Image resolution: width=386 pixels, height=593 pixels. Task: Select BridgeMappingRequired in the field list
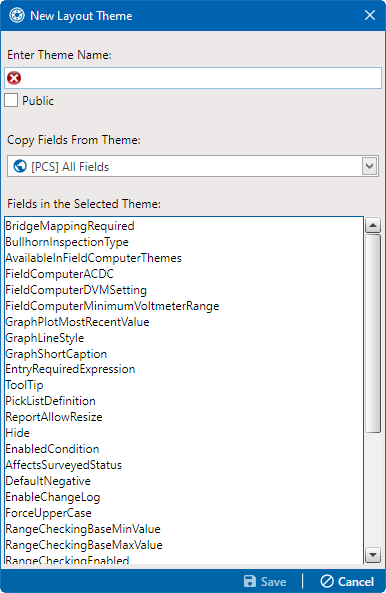[70, 226]
